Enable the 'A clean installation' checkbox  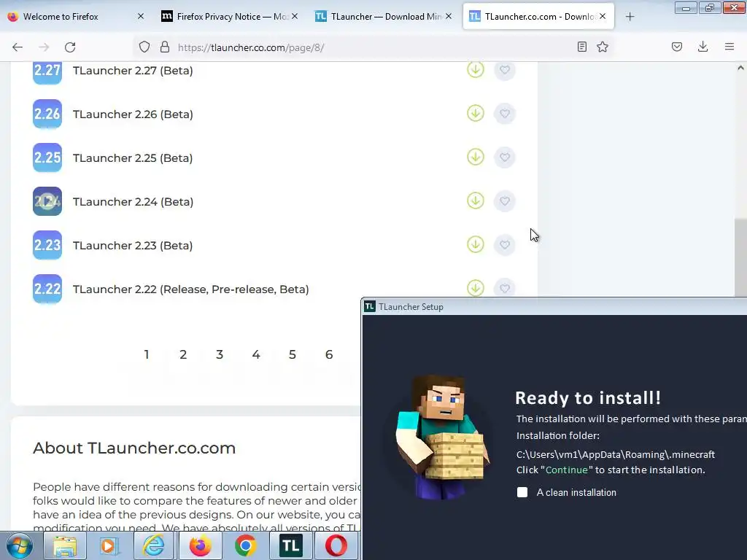point(522,492)
